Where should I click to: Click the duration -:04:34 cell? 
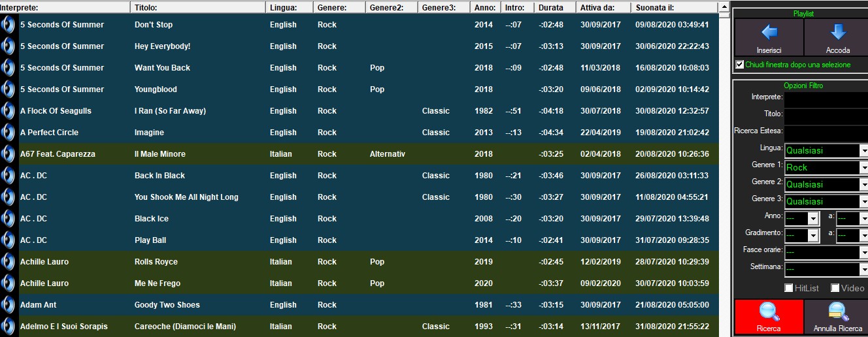point(551,133)
